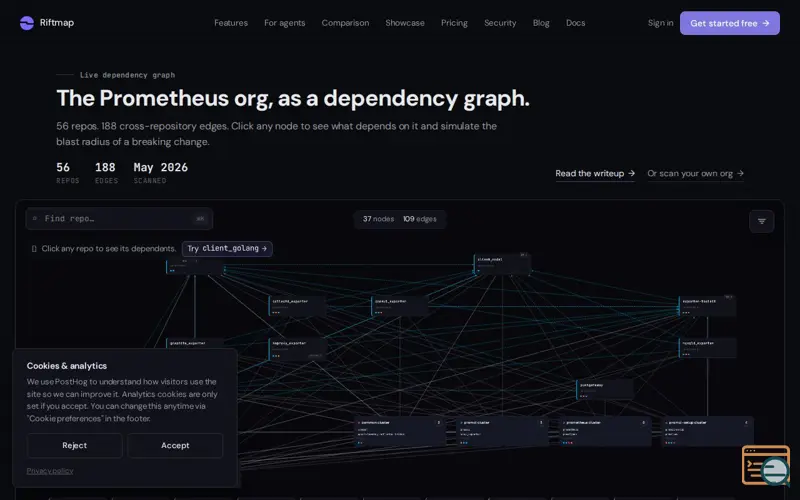800x500 pixels.
Task: Click the Sign in link
Action: [660, 23]
